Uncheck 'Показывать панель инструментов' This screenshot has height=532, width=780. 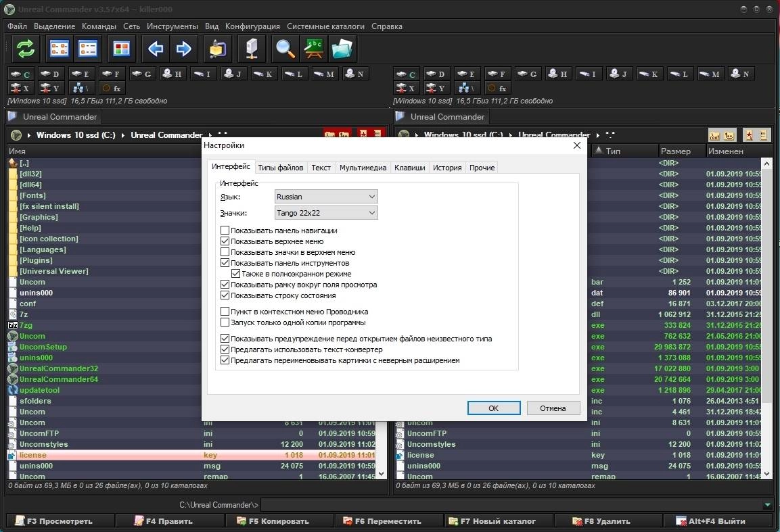point(225,263)
